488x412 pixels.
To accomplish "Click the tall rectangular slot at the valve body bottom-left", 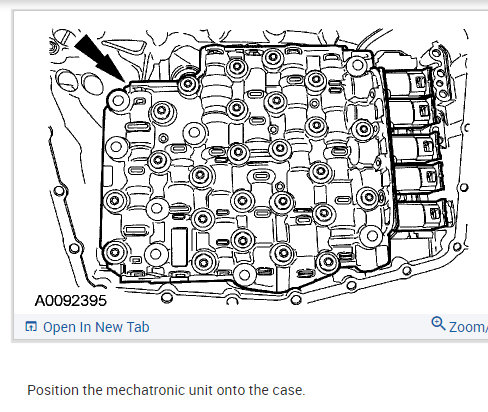I will [179, 247].
